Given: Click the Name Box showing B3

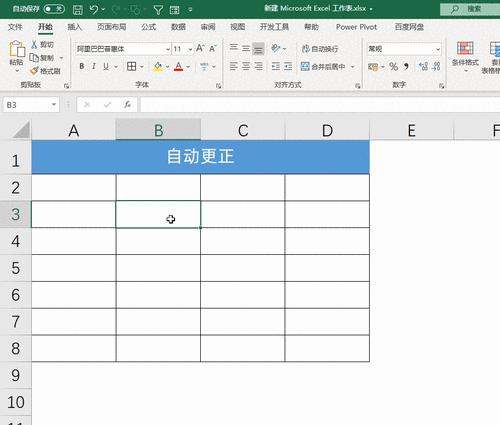Looking at the screenshot, I should click(31, 105).
